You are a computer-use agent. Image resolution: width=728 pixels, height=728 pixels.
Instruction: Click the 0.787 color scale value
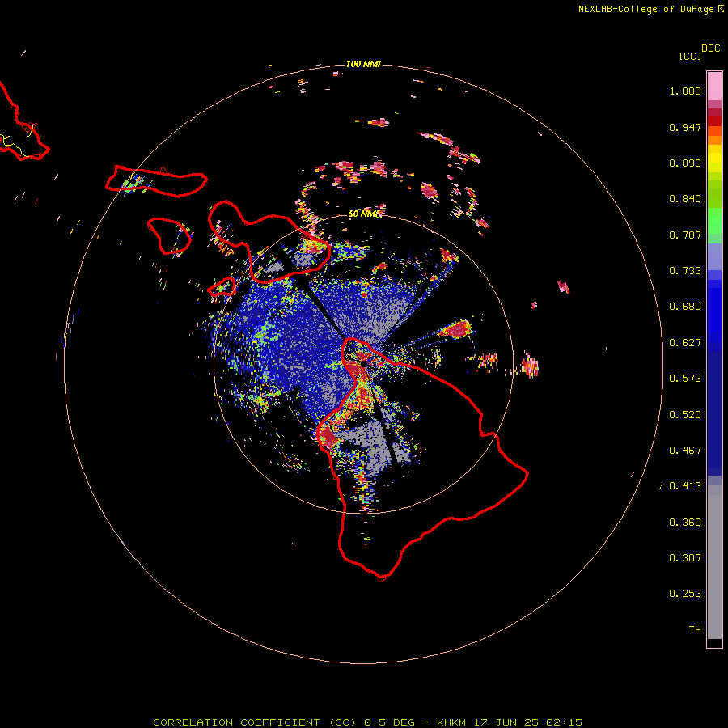(685, 235)
